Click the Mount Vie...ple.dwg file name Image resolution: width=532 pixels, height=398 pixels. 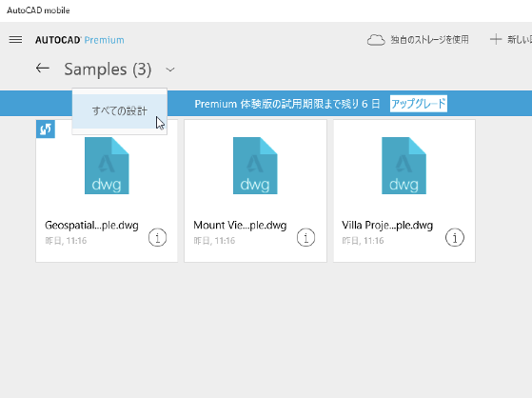(x=240, y=226)
